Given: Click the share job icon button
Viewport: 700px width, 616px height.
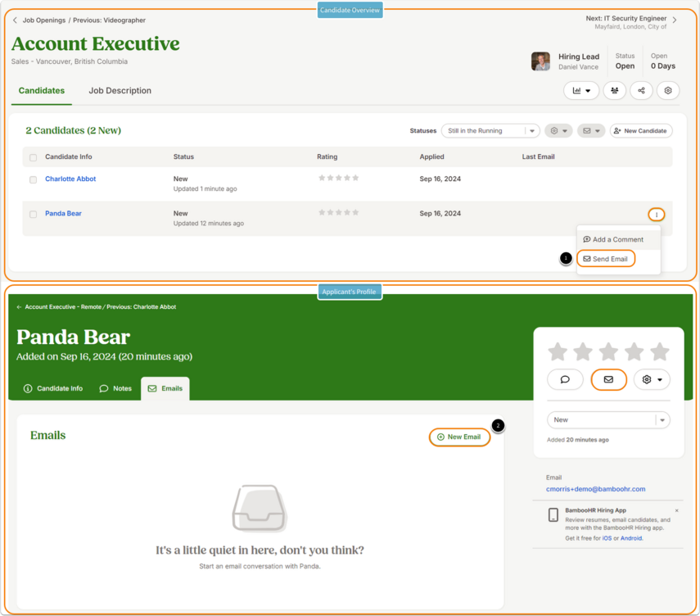Looking at the screenshot, I should point(642,91).
